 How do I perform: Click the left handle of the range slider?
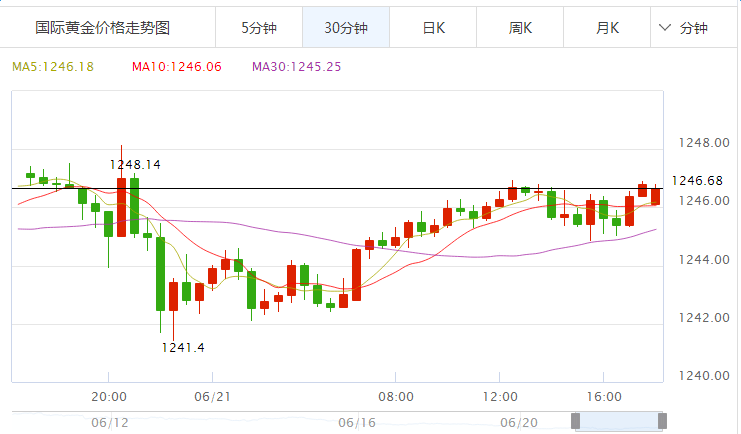pos(573,422)
